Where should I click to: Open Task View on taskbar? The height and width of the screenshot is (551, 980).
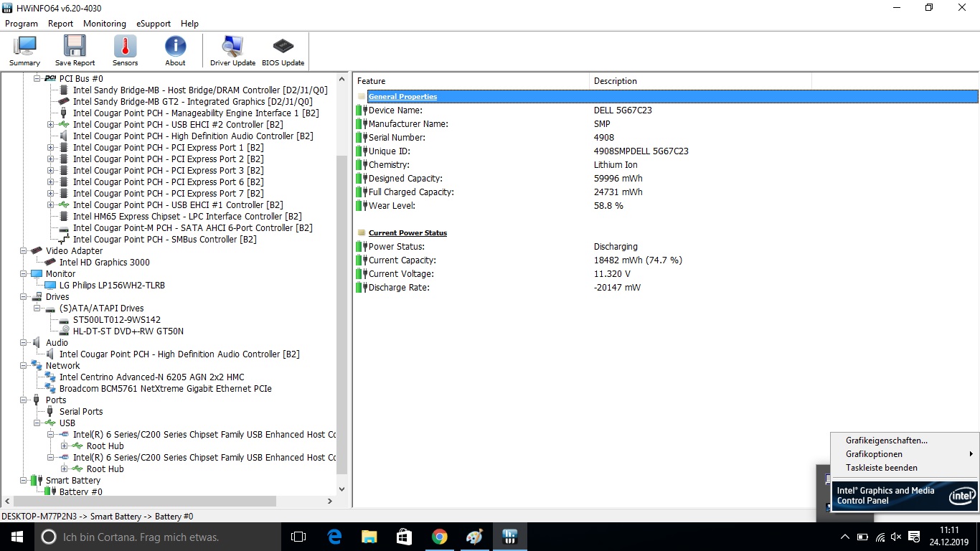[x=298, y=536]
